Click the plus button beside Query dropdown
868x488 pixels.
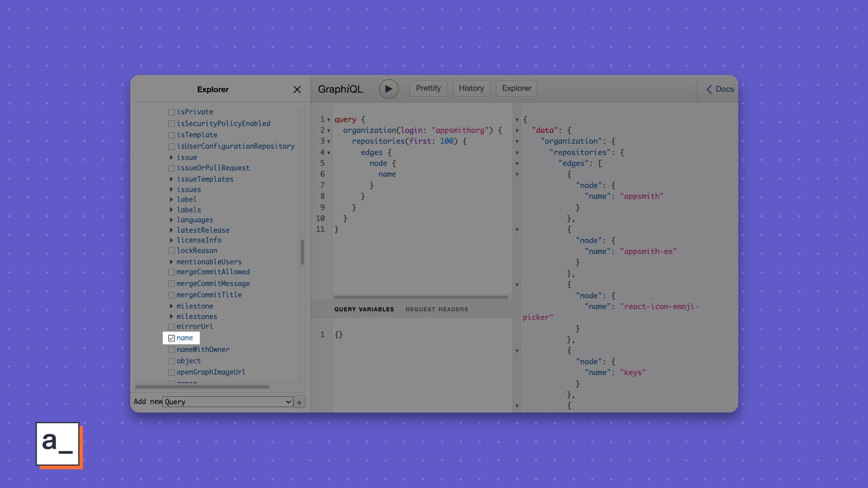tap(299, 402)
